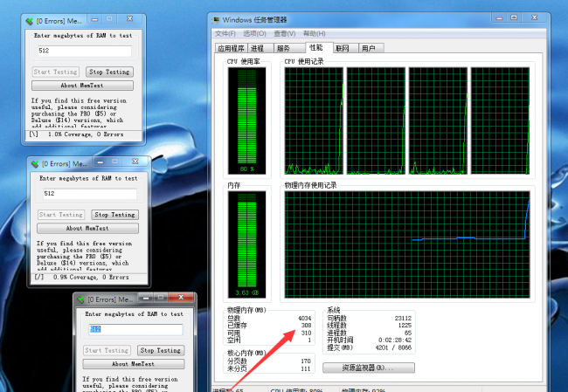
Task: Click About MemTest in the 1.0% Coverage window
Action: pos(82,86)
